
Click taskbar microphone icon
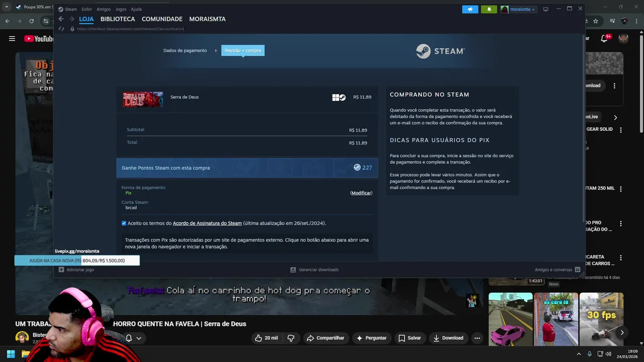(x=590, y=354)
